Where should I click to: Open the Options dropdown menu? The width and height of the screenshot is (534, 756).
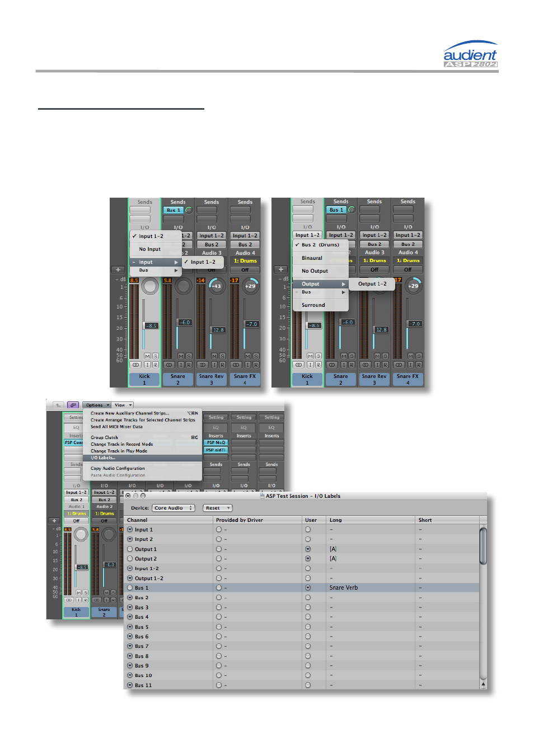coord(97,405)
